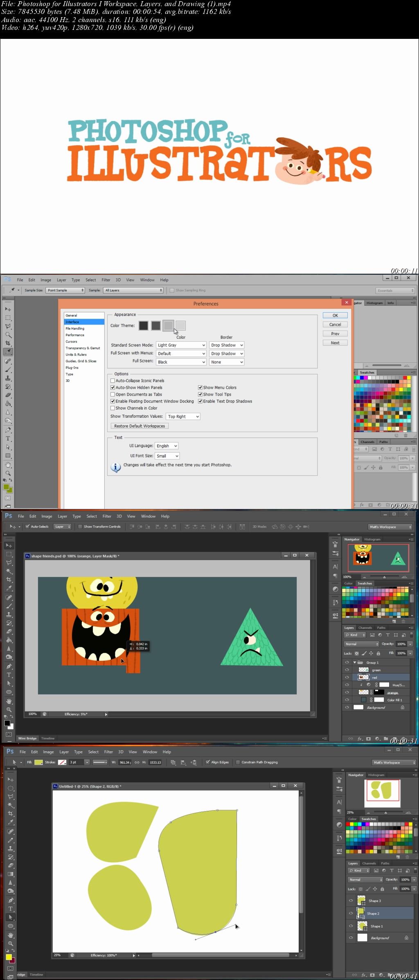
Task: Click the link width and height icon
Action: (137, 762)
